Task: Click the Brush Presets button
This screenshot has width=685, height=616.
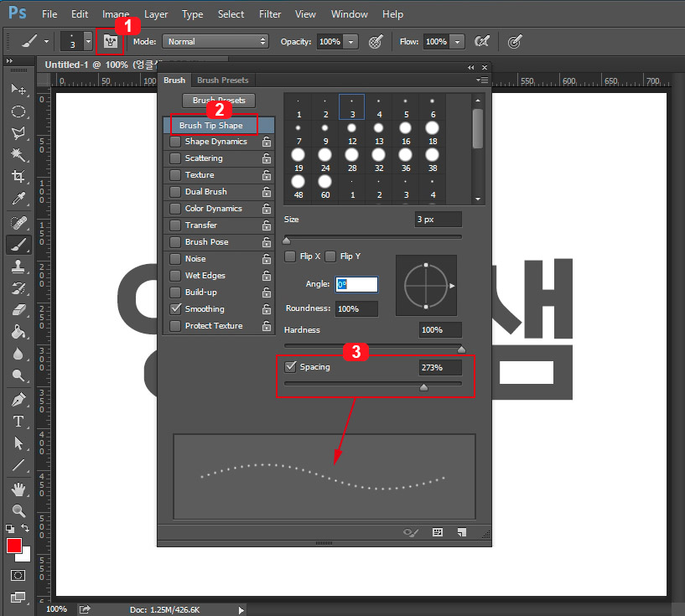Action: [219, 101]
